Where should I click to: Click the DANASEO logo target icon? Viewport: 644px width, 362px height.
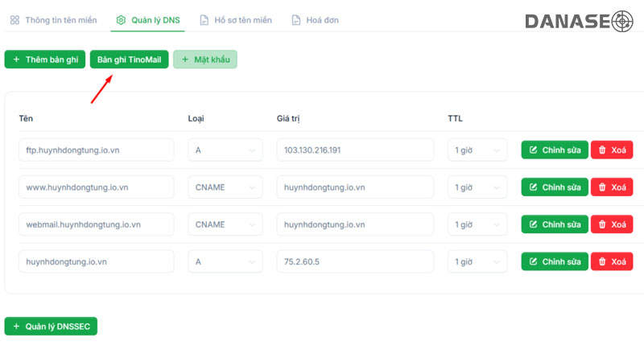(x=622, y=21)
